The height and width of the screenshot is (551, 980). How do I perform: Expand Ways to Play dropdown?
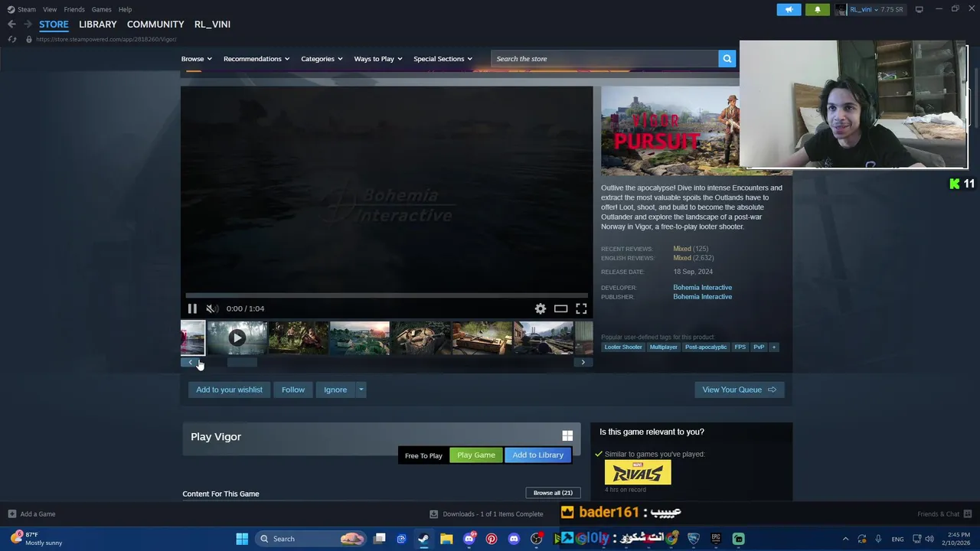pos(378,59)
